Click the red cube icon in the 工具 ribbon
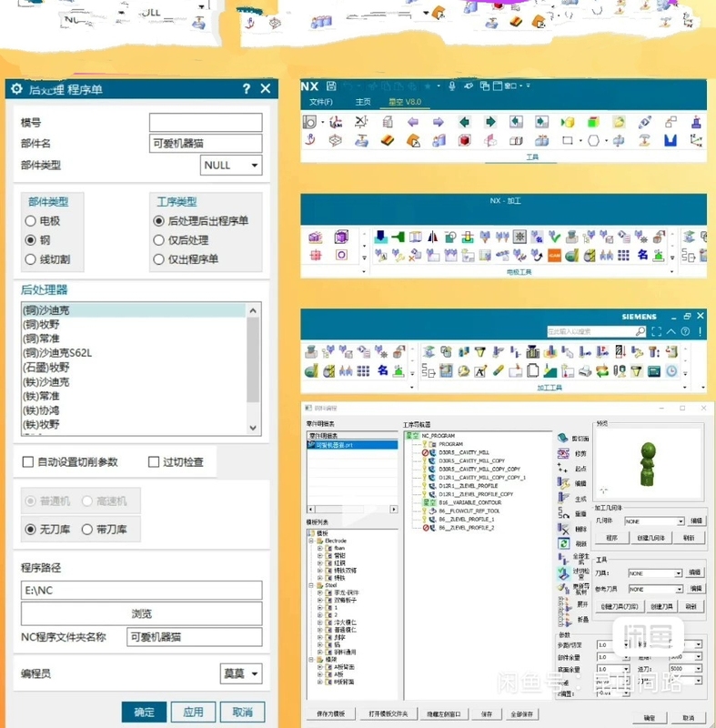Screen dimensions: 716x728 click(x=465, y=140)
